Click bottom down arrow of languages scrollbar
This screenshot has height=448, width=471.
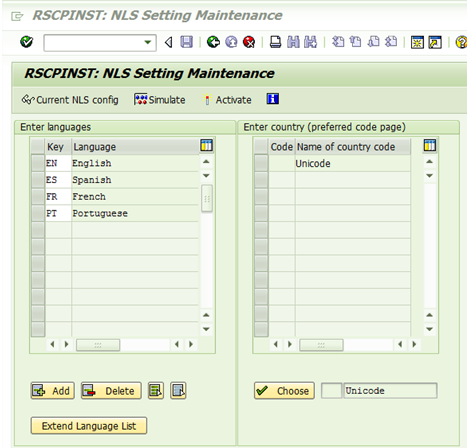206,329
